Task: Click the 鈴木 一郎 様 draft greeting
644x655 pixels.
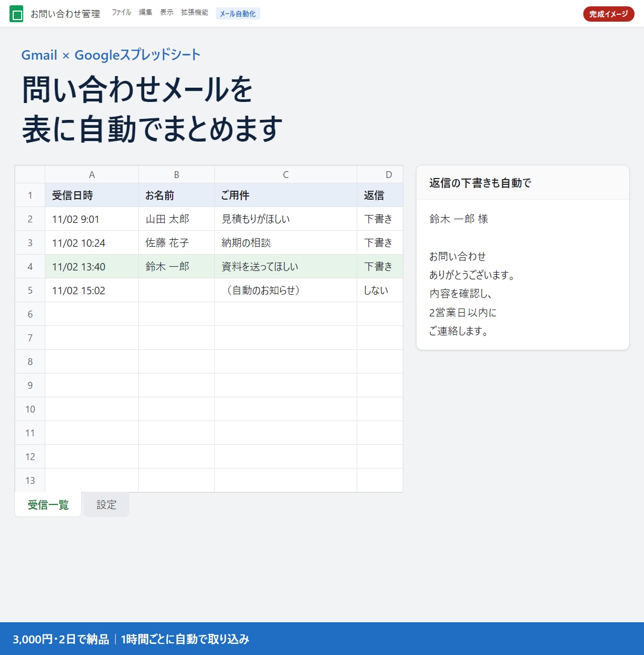Action: click(x=459, y=219)
